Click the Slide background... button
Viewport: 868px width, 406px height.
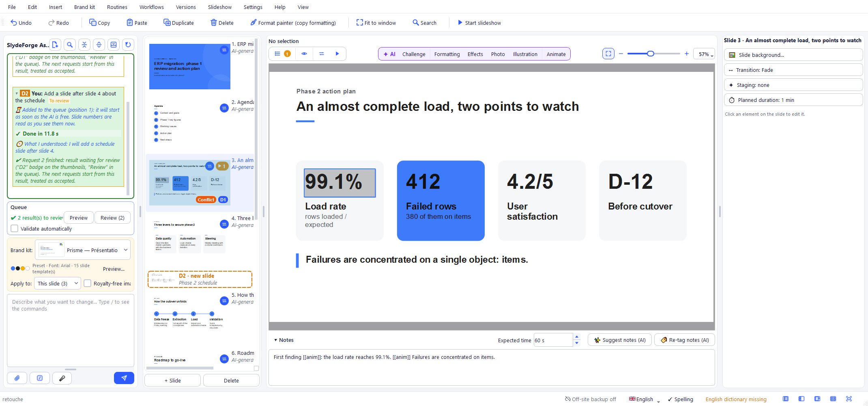click(x=793, y=55)
